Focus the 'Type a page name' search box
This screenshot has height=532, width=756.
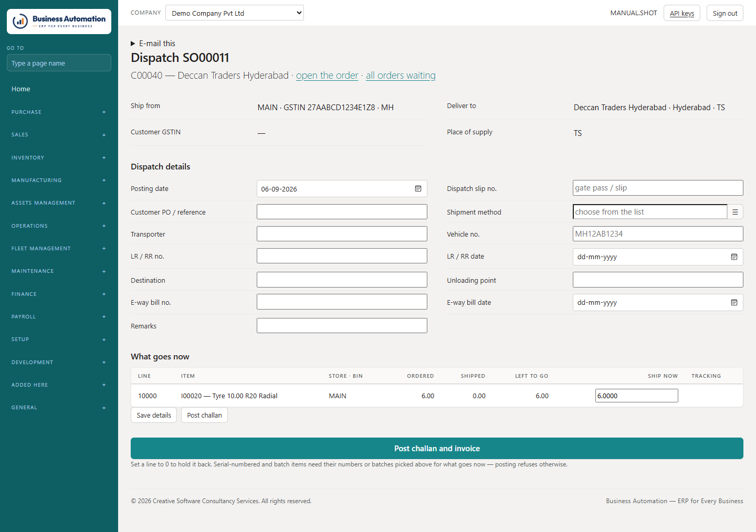[x=59, y=63]
